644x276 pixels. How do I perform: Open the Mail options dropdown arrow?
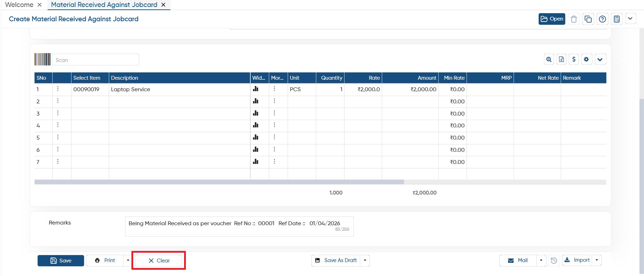pos(541,260)
